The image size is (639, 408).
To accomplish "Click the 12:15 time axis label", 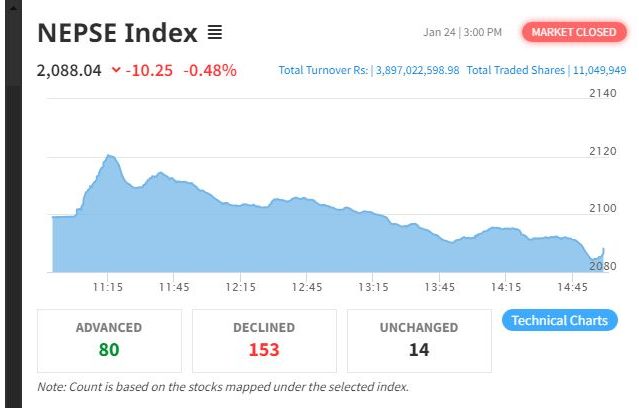I will point(241,287).
